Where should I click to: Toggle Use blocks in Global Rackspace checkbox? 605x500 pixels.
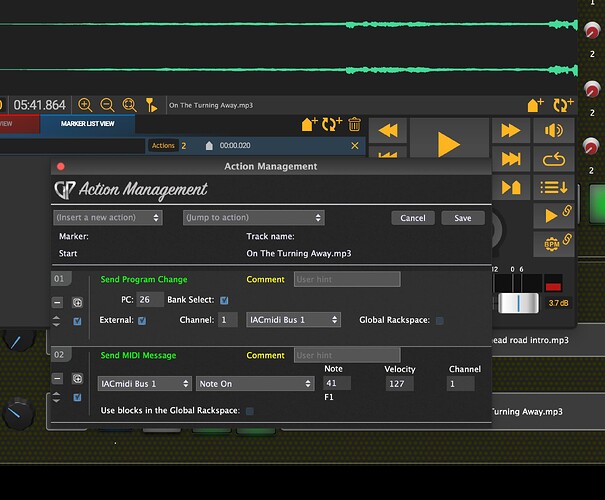click(x=250, y=411)
